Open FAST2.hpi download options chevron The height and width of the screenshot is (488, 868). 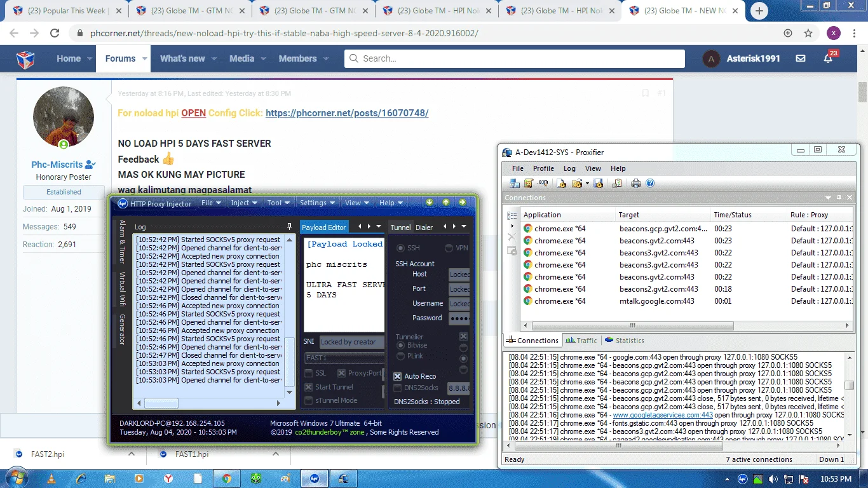(x=132, y=454)
